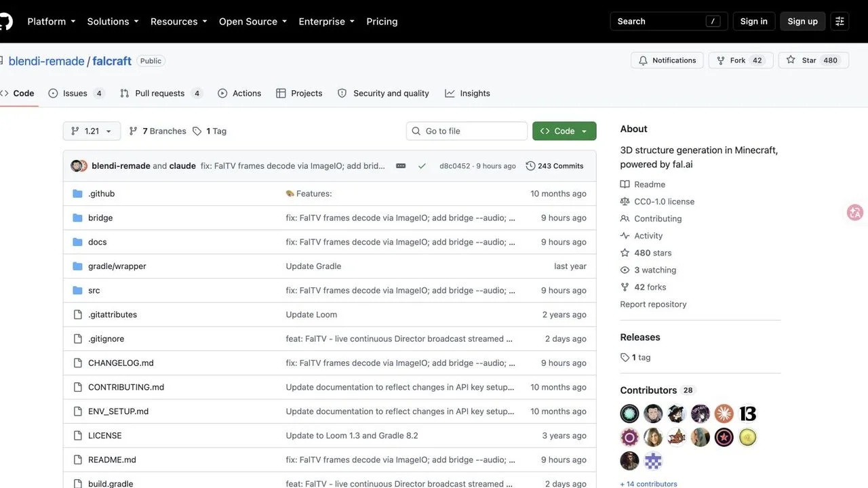Open the green Code dropdown

point(564,131)
